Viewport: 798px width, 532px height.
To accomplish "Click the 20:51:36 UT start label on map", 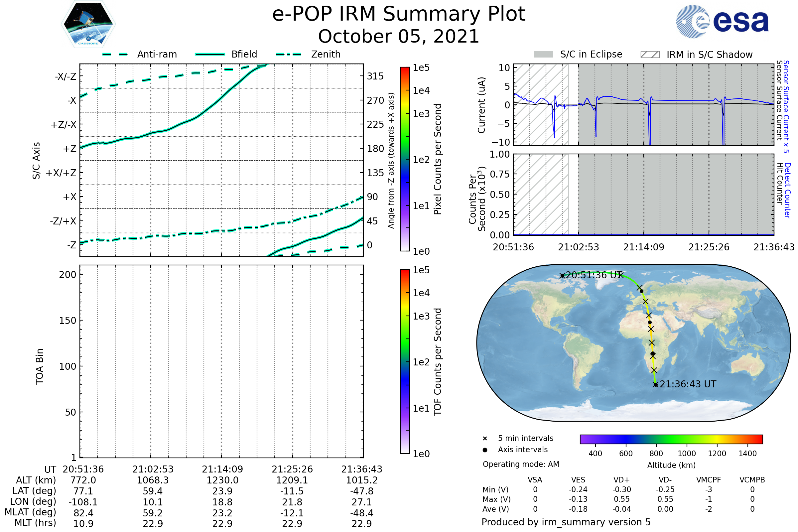I will [594, 275].
